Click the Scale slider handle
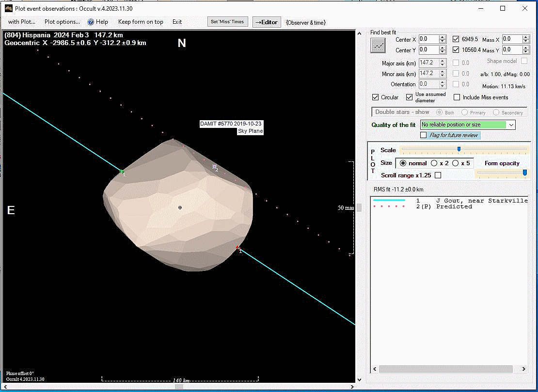538x392 pixels. (x=459, y=149)
